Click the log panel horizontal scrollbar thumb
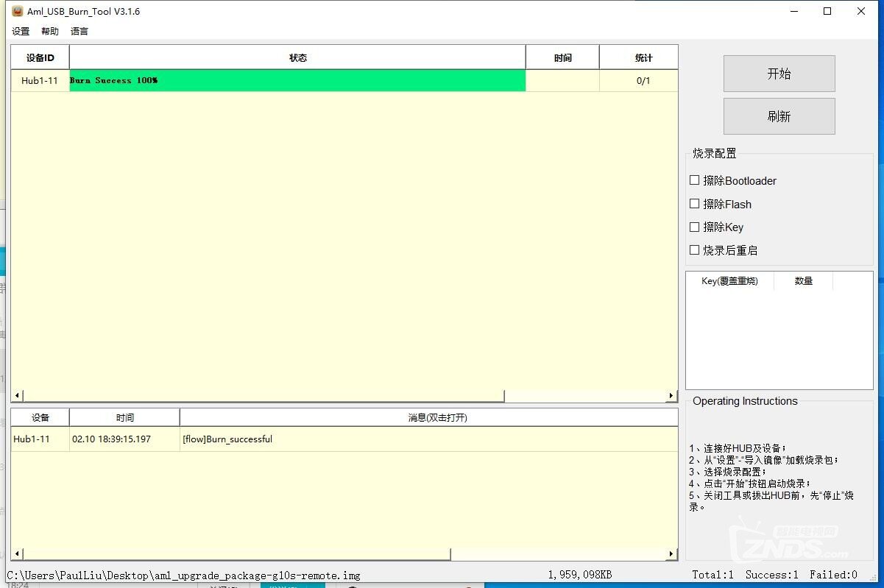 pos(237,554)
